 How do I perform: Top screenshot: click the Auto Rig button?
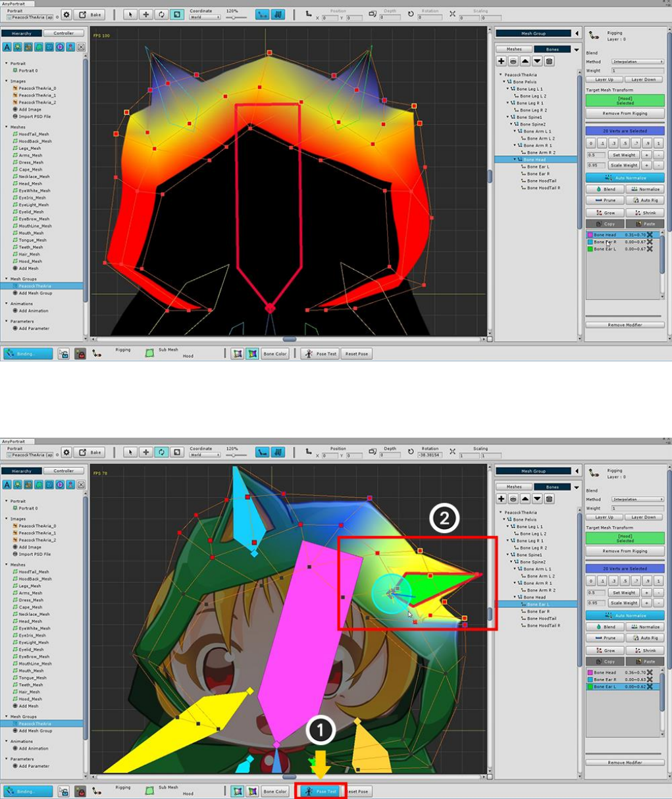[x=645, y=200]
